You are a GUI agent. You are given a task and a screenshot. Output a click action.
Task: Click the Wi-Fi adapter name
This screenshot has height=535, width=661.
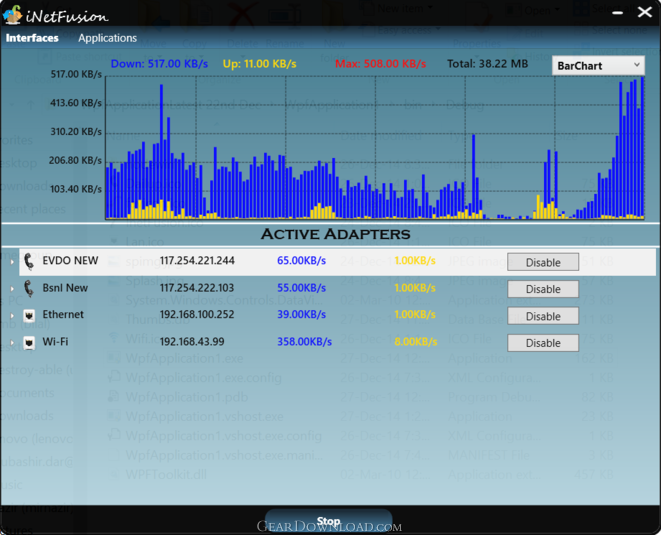(55, 341)
